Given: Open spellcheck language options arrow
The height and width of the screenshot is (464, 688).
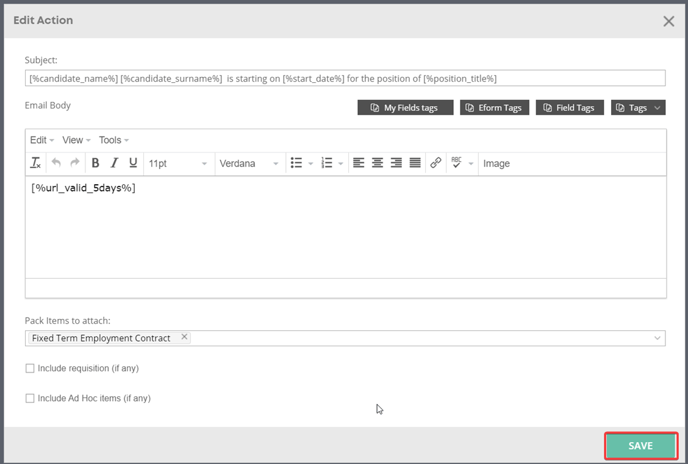Looking at the screenshot, I should coord(471,164).
